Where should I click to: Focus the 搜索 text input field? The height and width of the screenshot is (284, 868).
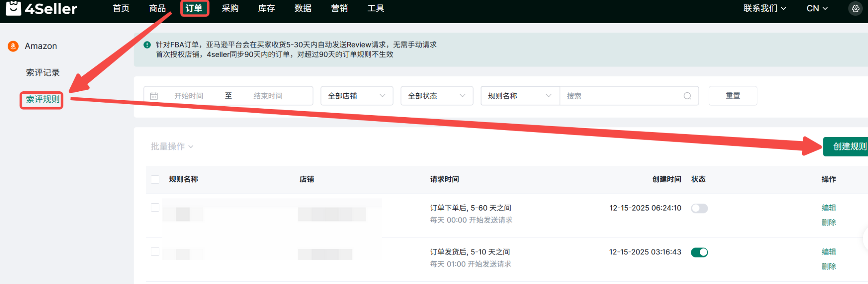coord(621,96)
